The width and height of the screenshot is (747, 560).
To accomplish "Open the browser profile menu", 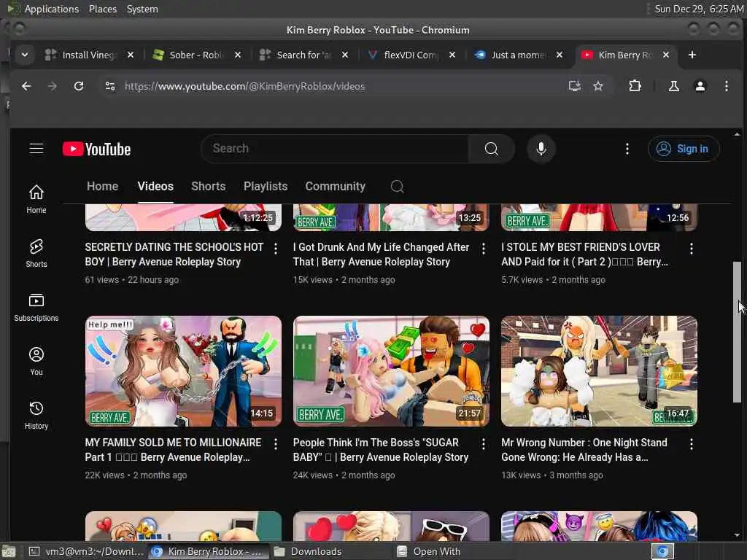I will (x=700, y=86).
